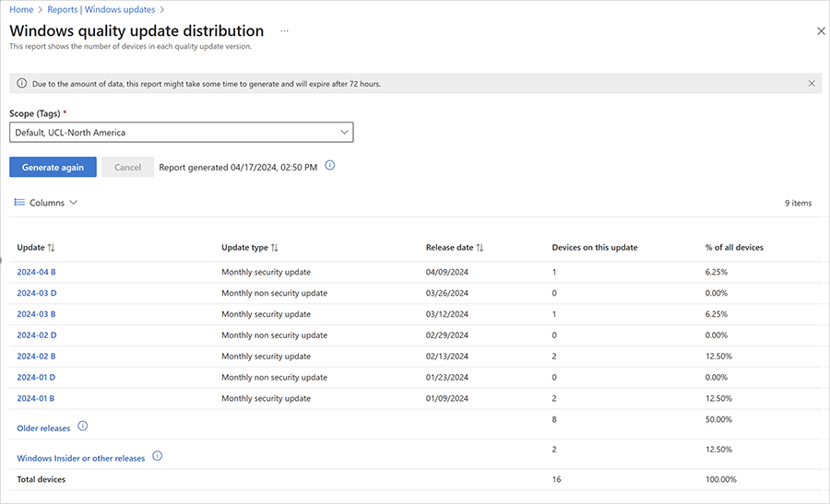
Task: Click the info icon next to Report generated
Action: 330,166
